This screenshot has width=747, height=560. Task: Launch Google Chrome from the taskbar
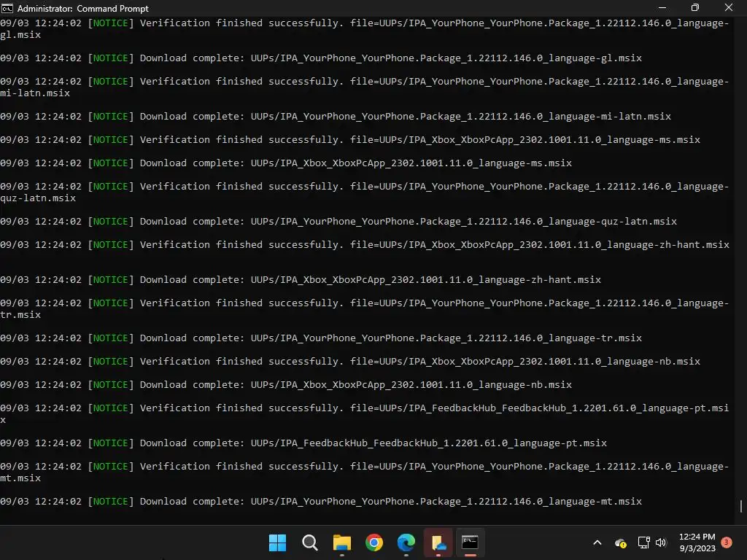(374, 542)
